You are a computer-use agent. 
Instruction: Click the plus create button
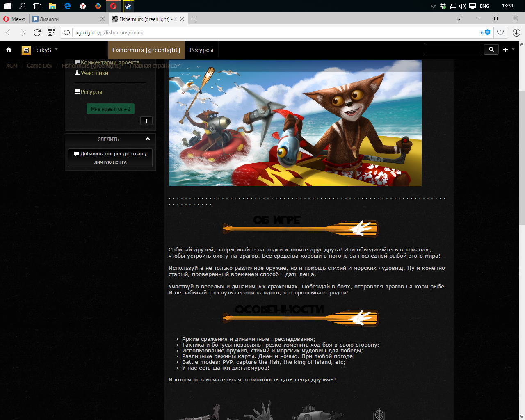(x=506, y=50)
